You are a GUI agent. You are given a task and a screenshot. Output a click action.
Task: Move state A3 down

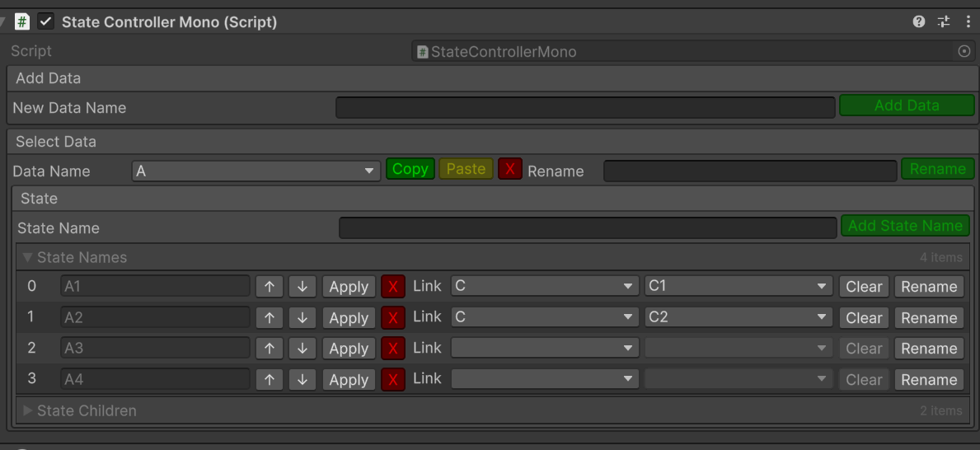coord(302,348)
